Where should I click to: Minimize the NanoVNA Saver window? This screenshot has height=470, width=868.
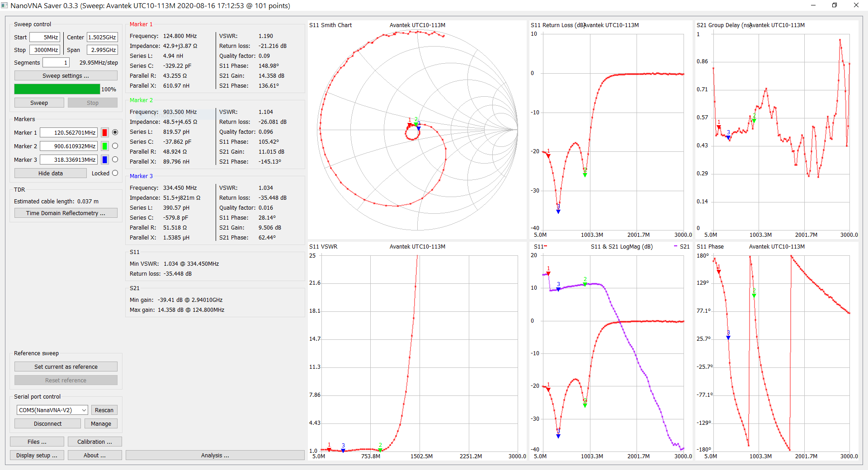click(813, 5)
